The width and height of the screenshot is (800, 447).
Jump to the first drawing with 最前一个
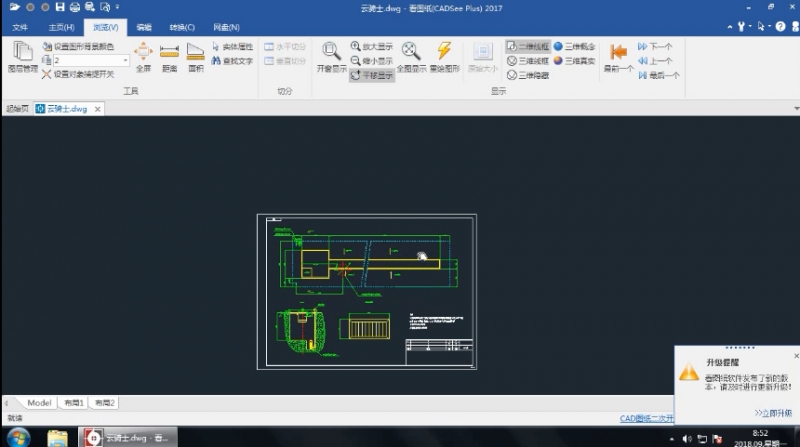[618, 57]
